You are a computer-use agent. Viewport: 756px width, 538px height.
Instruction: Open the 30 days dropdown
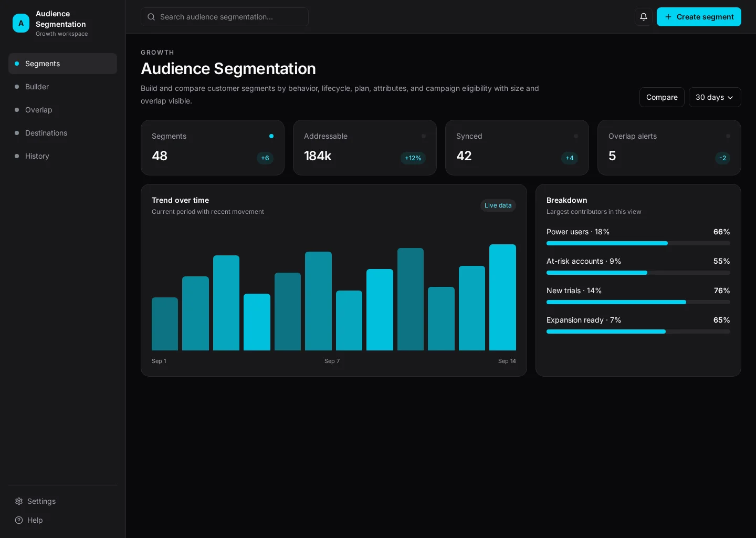715,97
